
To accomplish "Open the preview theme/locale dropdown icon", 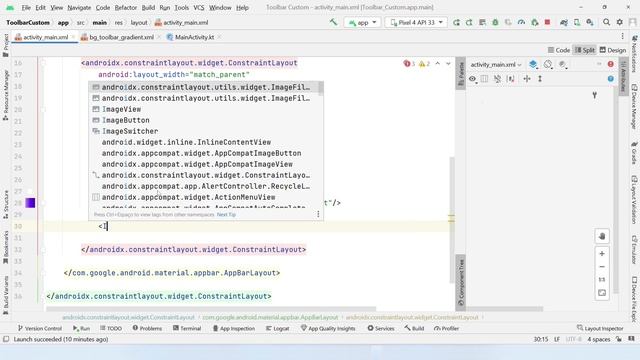I will (x=563, y=64).
